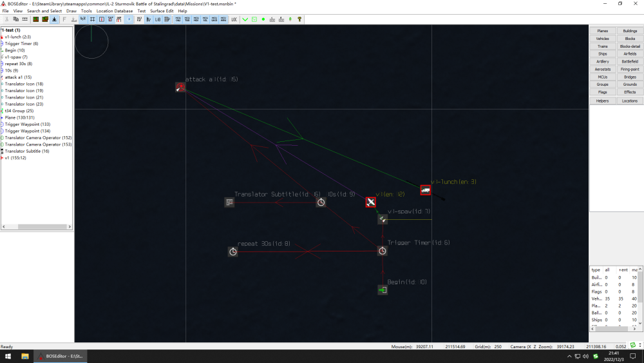Select Trigger Timer (6) in the tree

[21, 44]
